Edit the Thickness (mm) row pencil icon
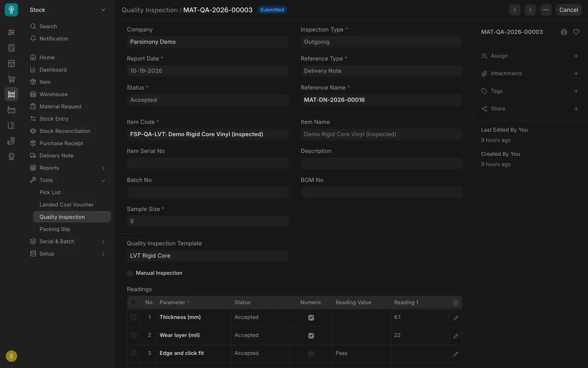This screenshot has width=588, height=368. coord(456,318)
